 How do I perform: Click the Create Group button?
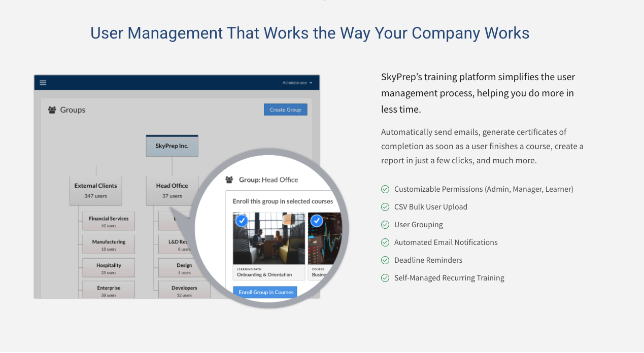285,110
